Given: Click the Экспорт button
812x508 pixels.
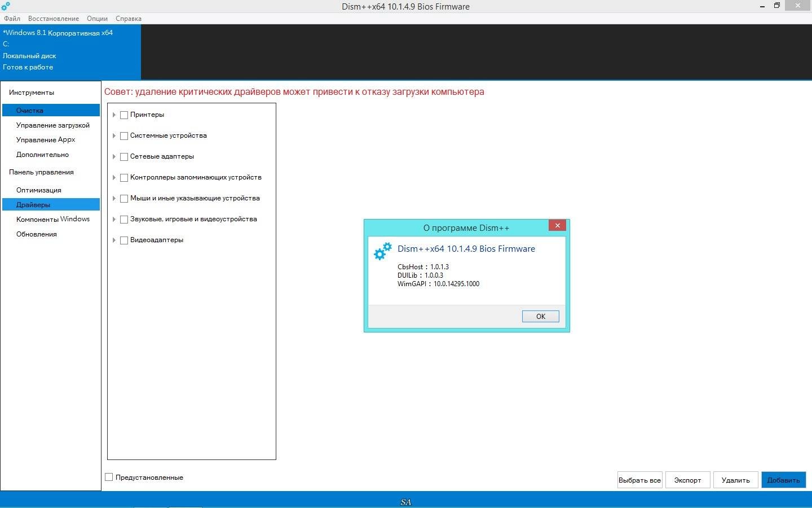Looking at the screenshot, I should pyautogui.click(x=687, y=480).
